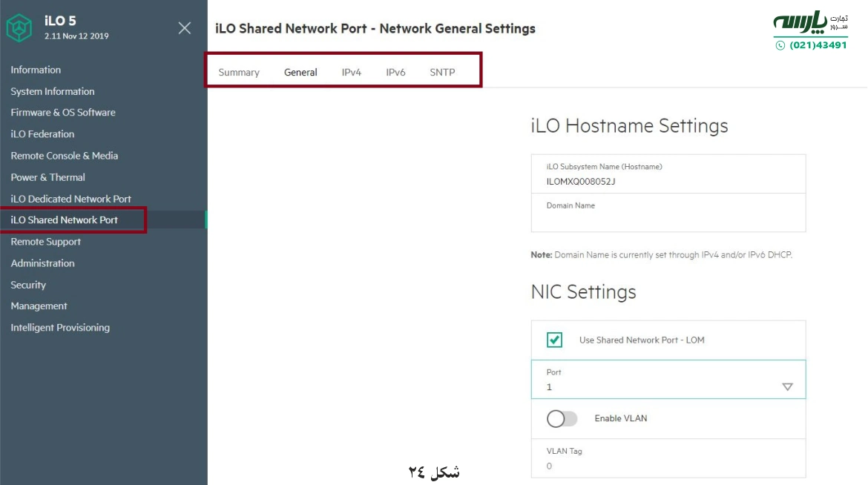Open the Information sidebar item
This screenshot has height=485, width=868.
click(35, 70)
